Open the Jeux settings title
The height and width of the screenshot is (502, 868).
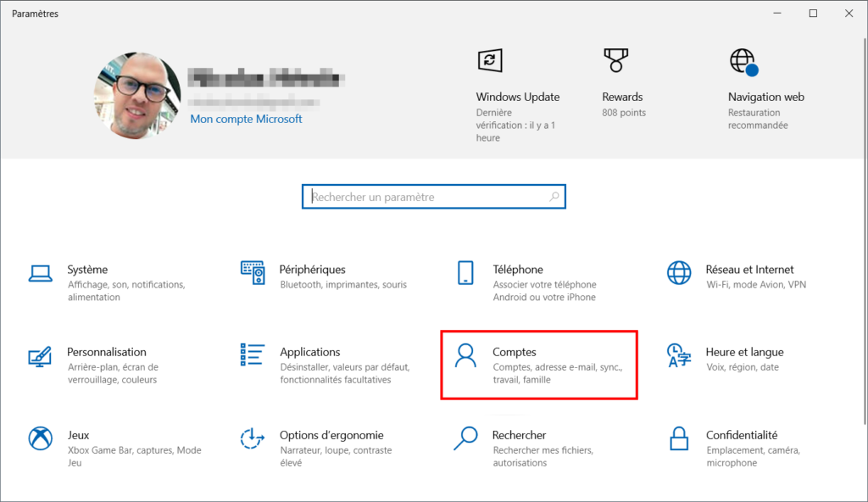coord(78,435)
